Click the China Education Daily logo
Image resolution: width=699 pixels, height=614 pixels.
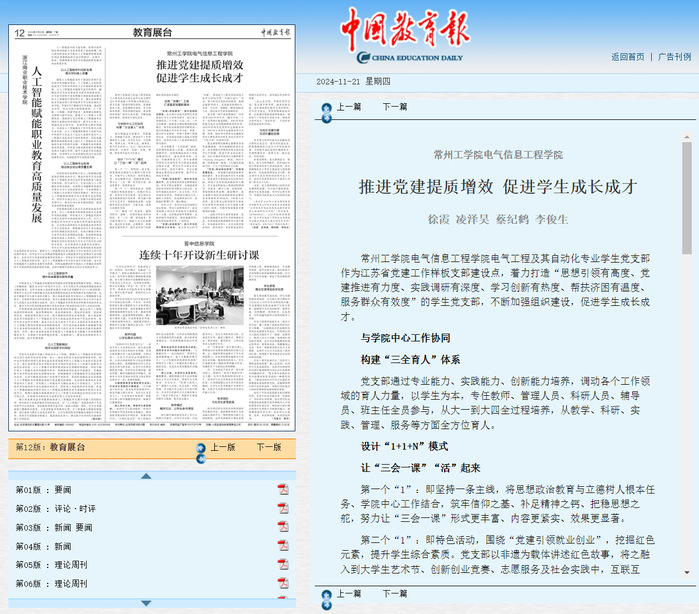coord(409,58)
